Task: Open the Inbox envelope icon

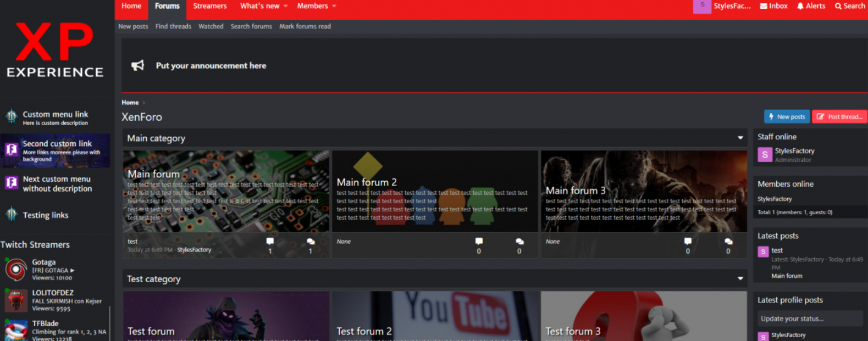Action: (764, 6)
